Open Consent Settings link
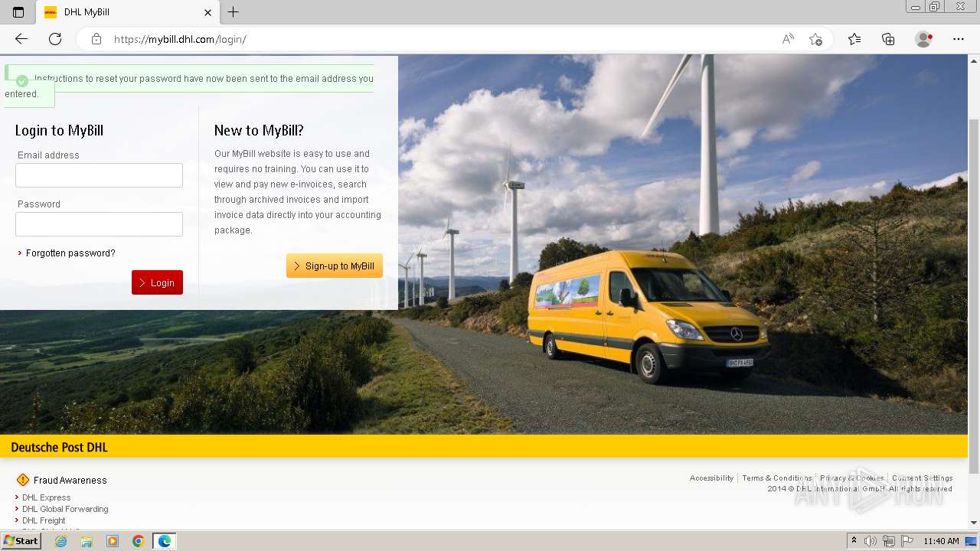The width and height of the screenshot is (980, 551). click(x=922, y=478)
